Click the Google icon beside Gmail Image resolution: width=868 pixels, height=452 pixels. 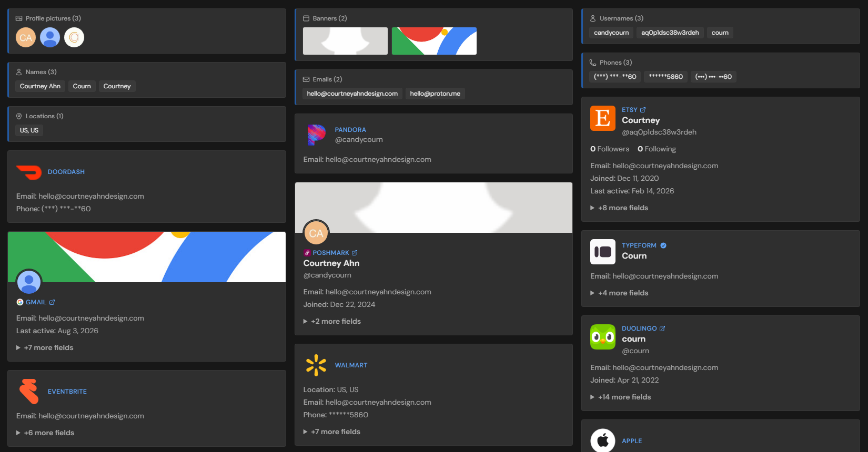coord(20,302)
